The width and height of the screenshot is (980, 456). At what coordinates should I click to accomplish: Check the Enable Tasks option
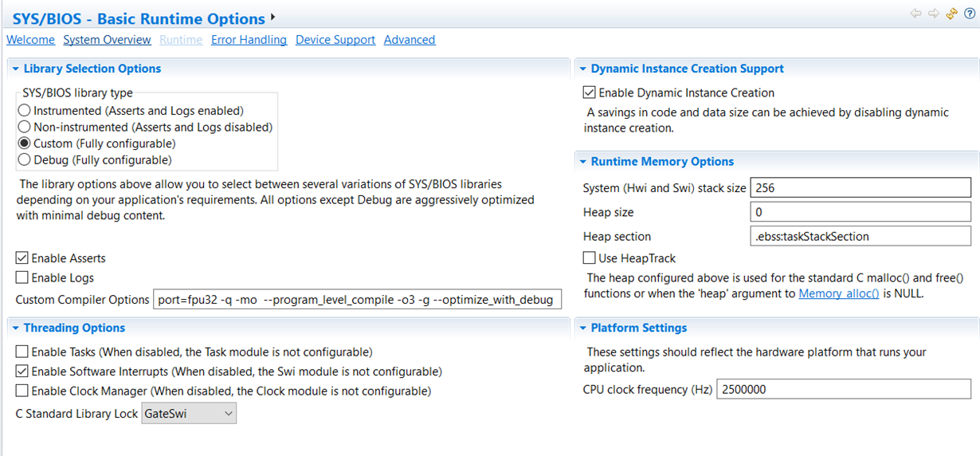point(22,352)
